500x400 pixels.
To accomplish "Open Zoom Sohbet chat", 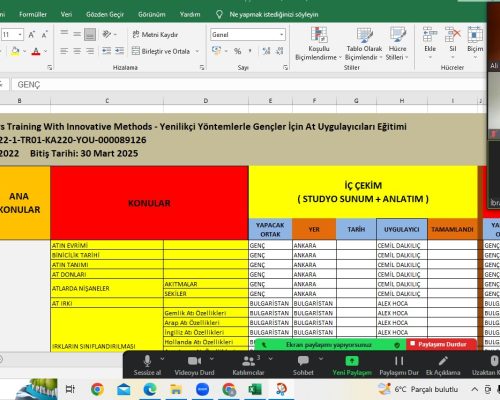I will point(303,365).
